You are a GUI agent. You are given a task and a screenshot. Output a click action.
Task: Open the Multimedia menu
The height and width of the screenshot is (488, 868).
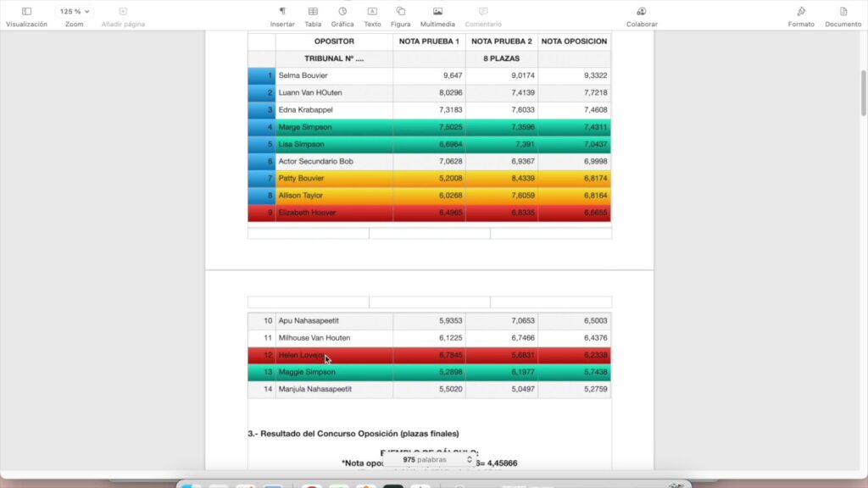point(437,17)
